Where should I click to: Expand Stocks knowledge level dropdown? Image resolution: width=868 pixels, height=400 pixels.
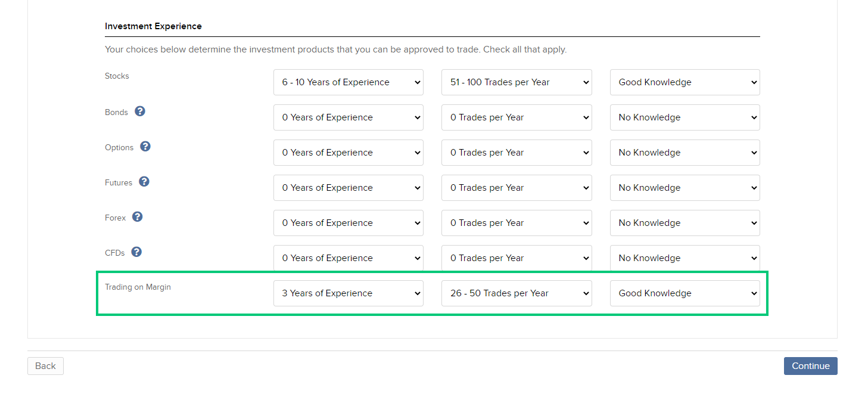(685, 82)
